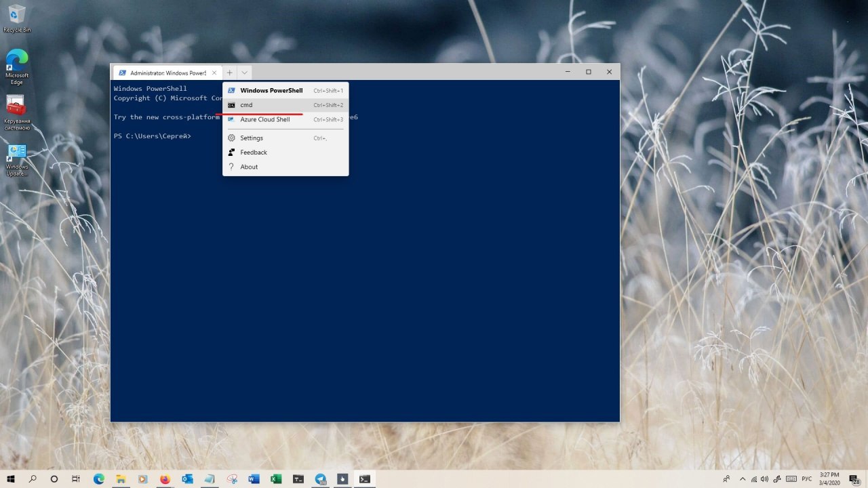Viewport: 868px width, 488px height.
Task: Click the PowerShell icon in the menu
Action: 231,90
